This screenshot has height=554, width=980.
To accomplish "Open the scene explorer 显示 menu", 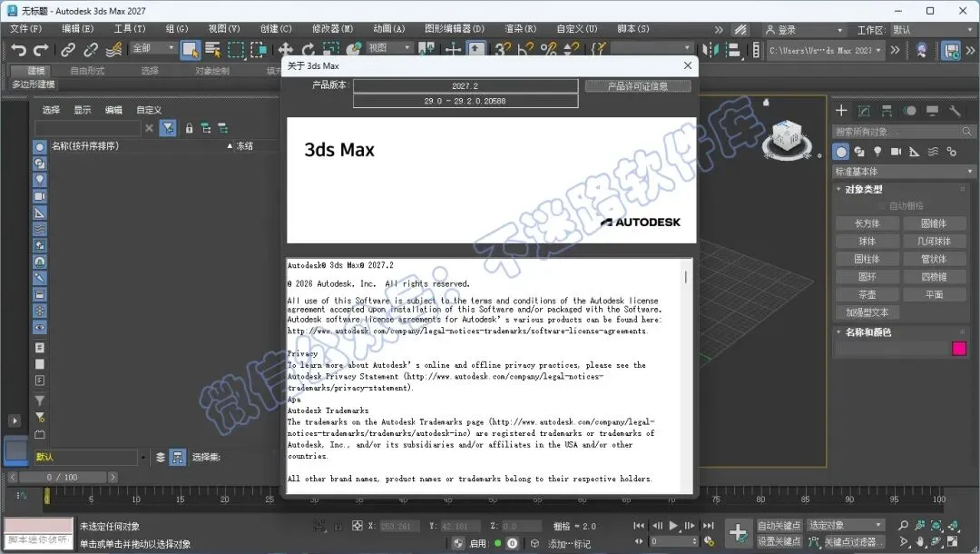I will 83,110.
